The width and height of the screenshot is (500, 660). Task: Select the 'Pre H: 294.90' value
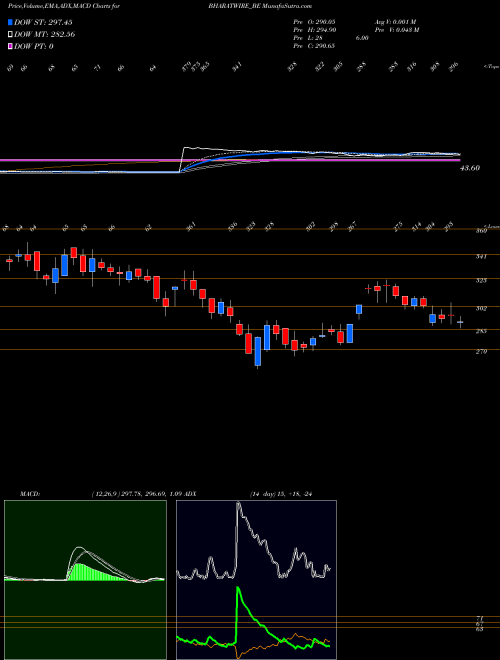point(314,30)
